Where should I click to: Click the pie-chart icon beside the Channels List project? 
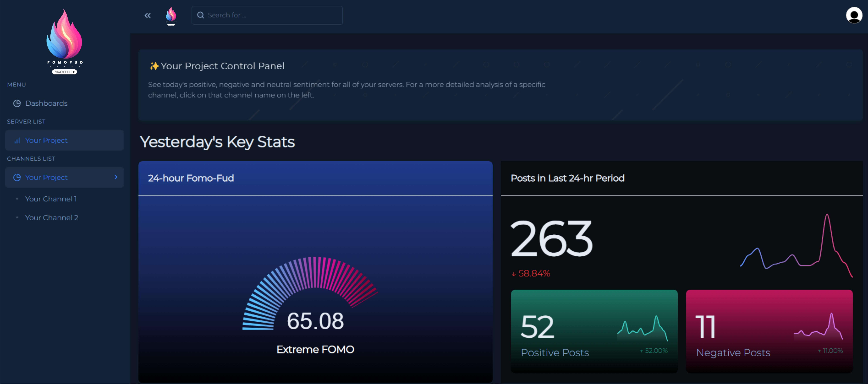[x=17, y=177]
